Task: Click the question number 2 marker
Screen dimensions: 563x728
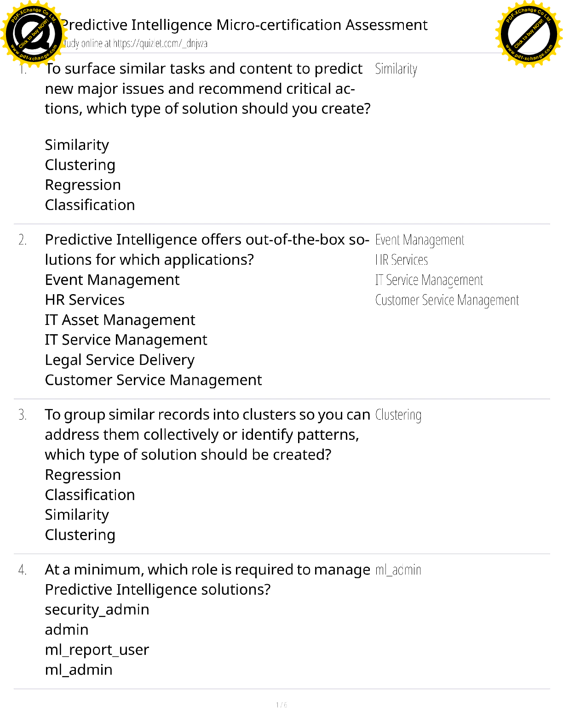Action: (22, 240)
